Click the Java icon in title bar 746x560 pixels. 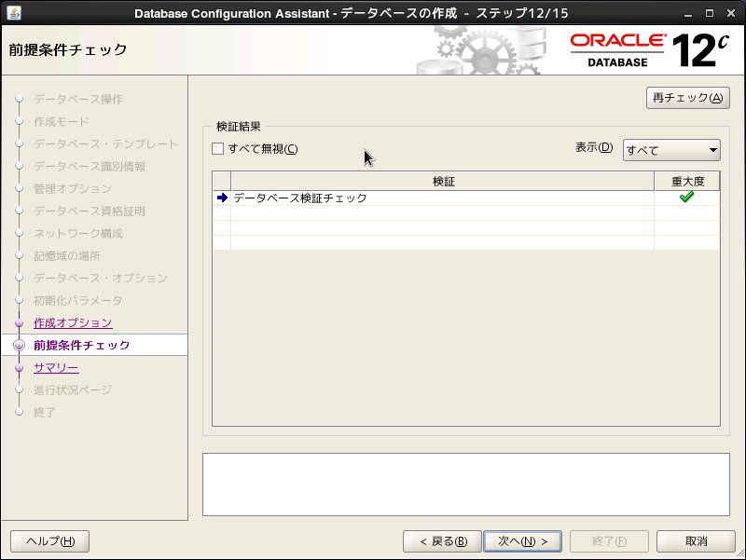[14, 12]
